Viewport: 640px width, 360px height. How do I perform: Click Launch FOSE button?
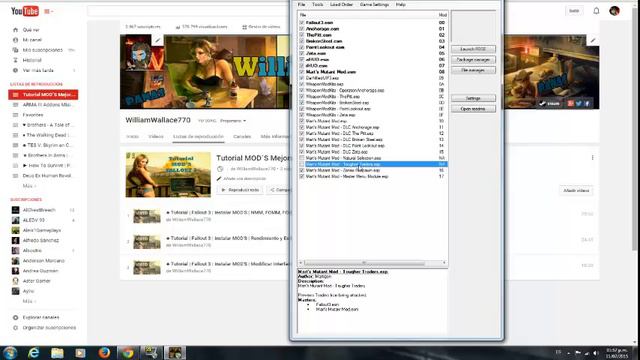(x=473, y=49)
